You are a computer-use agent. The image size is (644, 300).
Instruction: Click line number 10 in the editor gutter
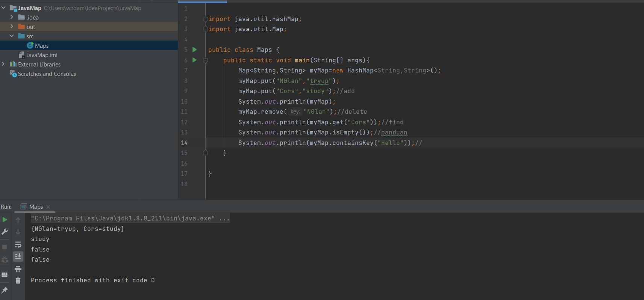point(184,101)
